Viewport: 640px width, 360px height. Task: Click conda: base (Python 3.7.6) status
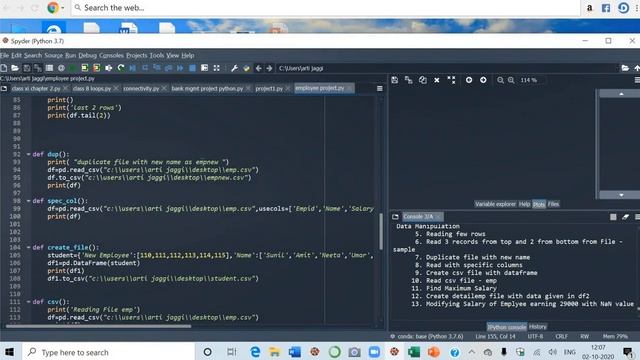point(430,336)
